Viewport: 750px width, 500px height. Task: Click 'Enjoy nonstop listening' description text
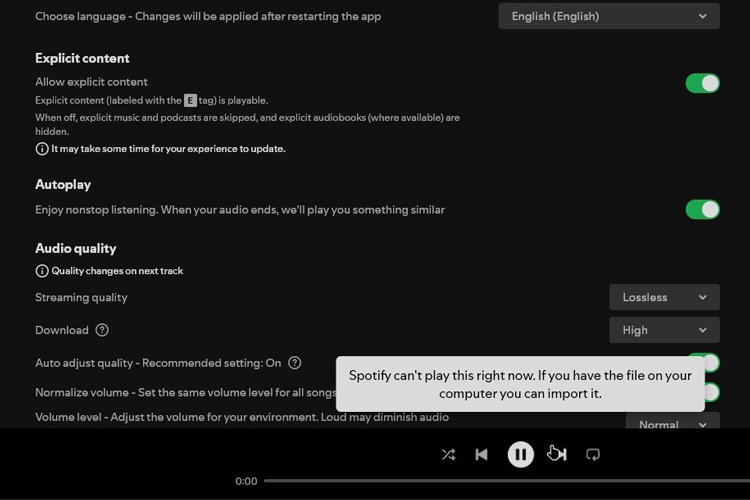pyautogui.click(x=240, y=210)
